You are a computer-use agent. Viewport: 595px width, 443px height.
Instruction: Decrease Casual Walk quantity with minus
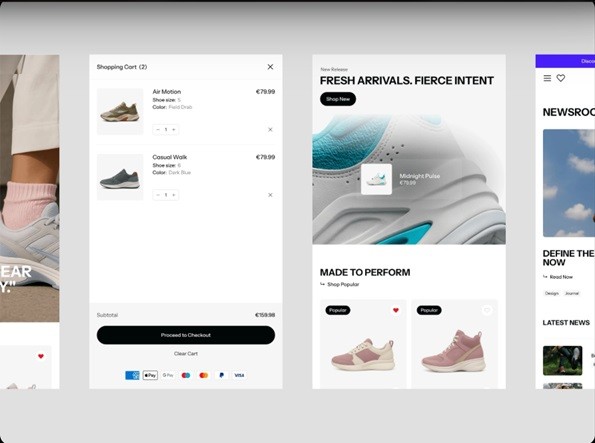click(x=158, y=195)
